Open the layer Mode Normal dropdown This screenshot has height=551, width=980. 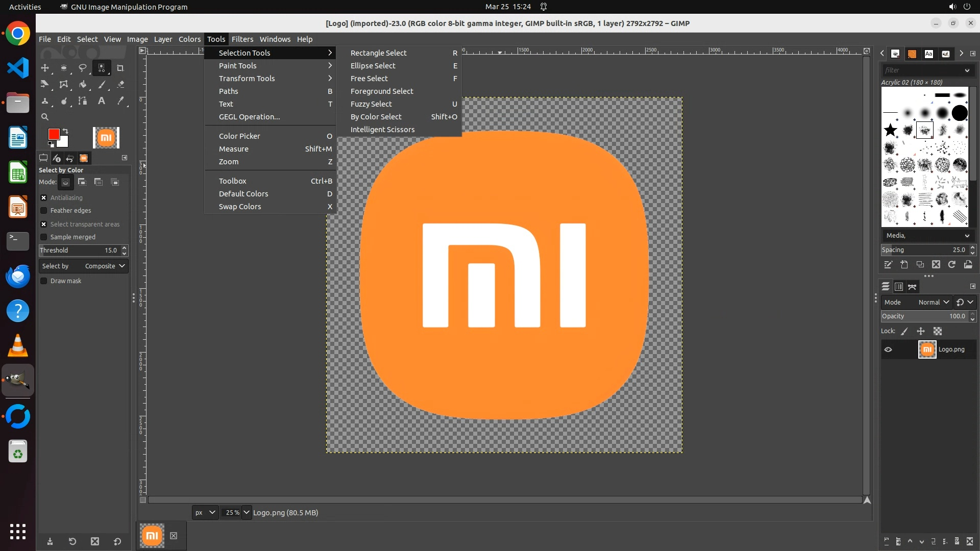coord(933,303)
